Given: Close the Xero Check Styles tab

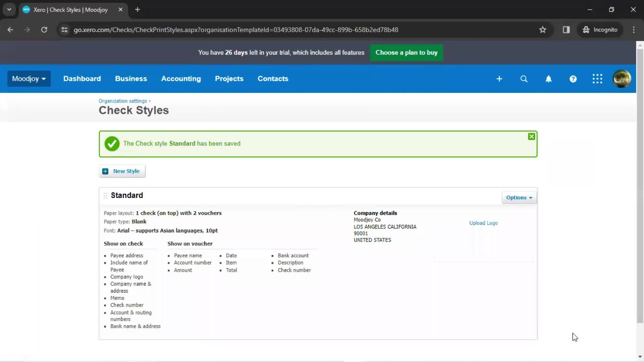Looking at the screenshot, I should pos(120,10).
